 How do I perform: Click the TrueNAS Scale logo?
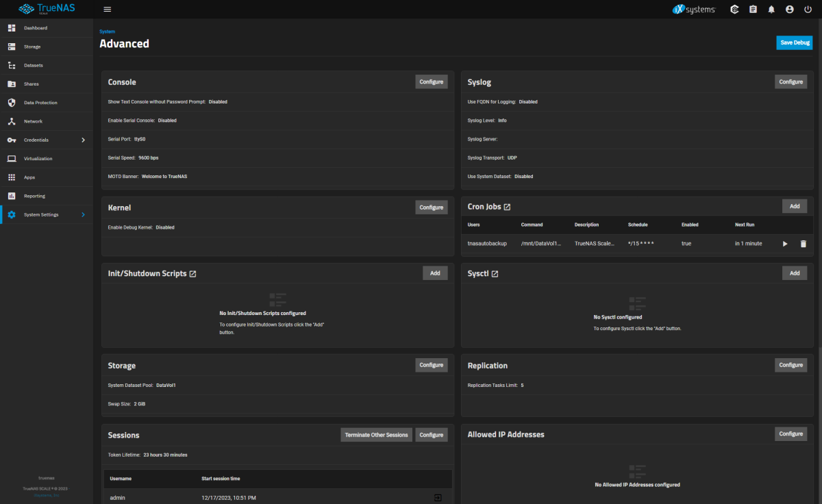tap(47, 9)
